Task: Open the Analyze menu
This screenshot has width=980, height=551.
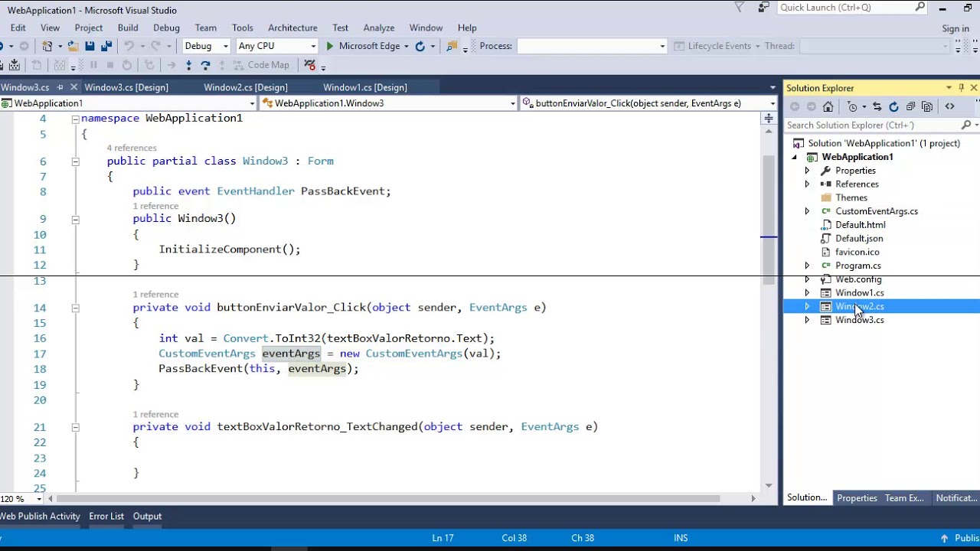Action: click(379, 28)
